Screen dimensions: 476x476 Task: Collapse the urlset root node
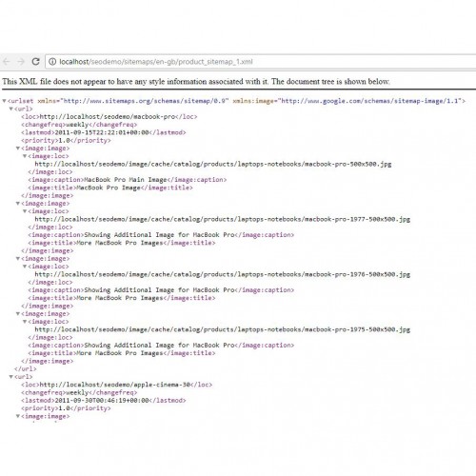pyautogui.click(x=4, y=101)
